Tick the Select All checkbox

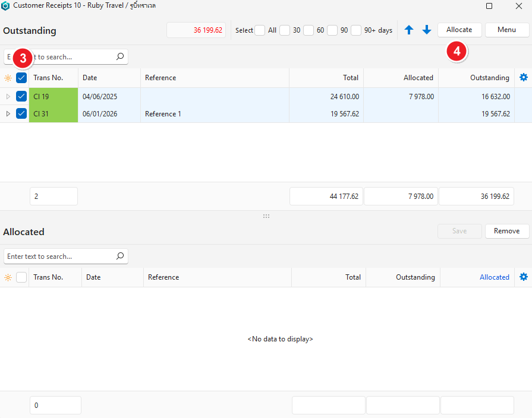pyautogui.click(x=260, y=30)
